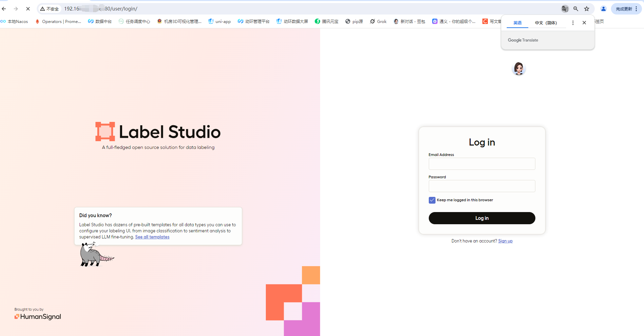Image resolution: width=644 pixels, height=336 pixels.
Task: Click the floating avatar assistant icon
Action: pos(519,69)
